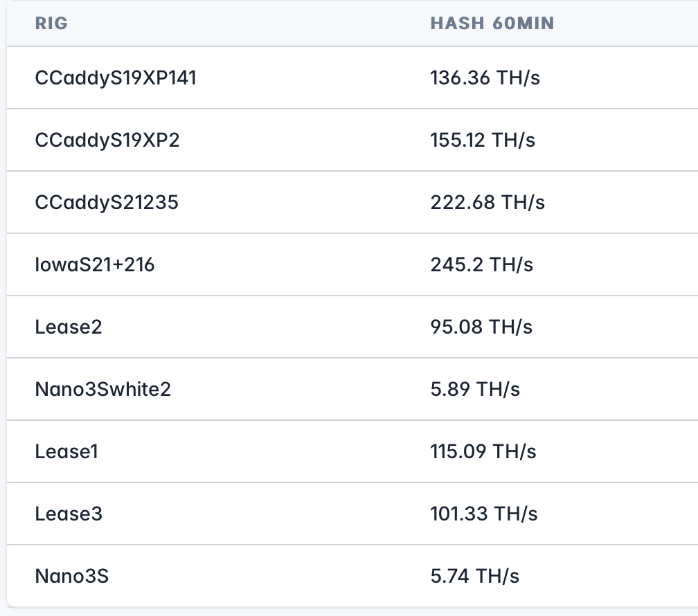698x616 pixels.
Task: Select the 101.33 TH/s hash cell
Action: point(484,514)
